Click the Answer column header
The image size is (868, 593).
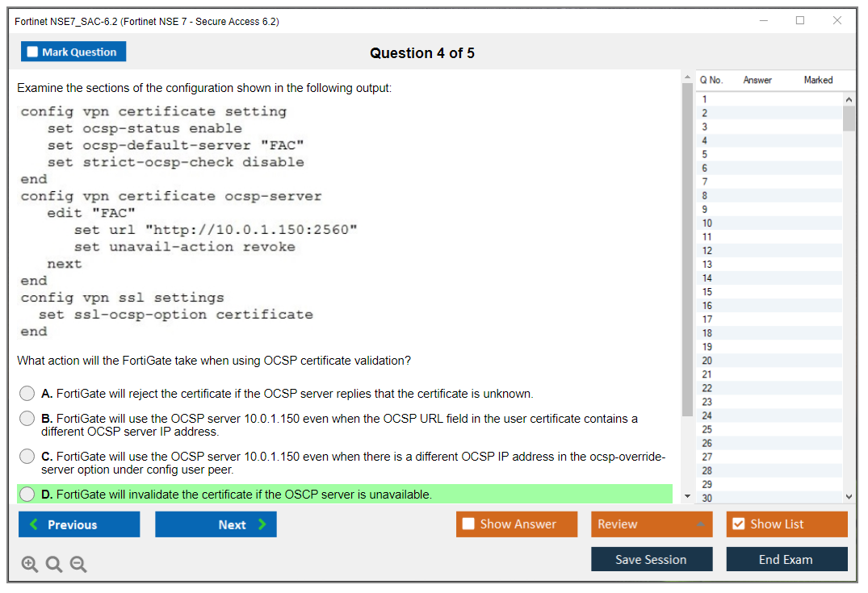(757, 80)
